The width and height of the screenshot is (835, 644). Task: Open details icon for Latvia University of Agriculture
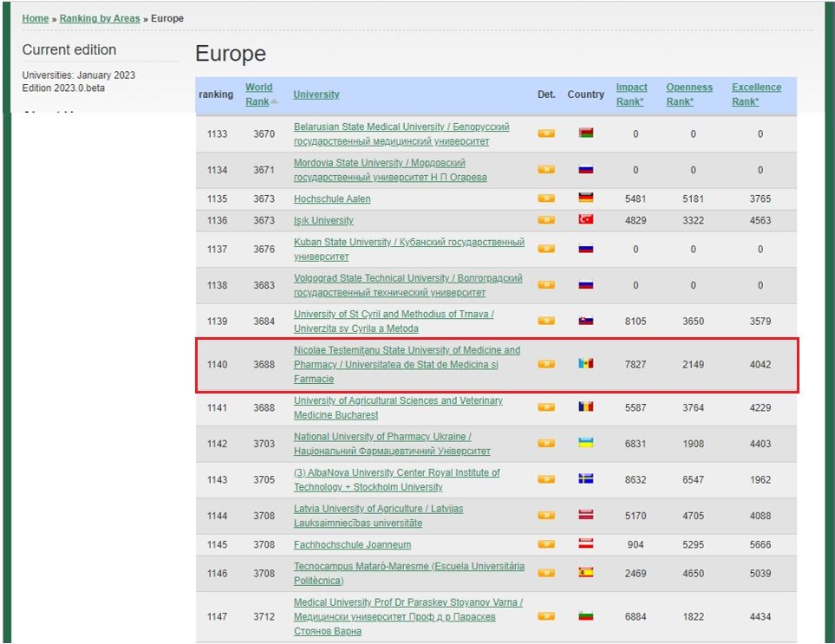pos(546,514)
